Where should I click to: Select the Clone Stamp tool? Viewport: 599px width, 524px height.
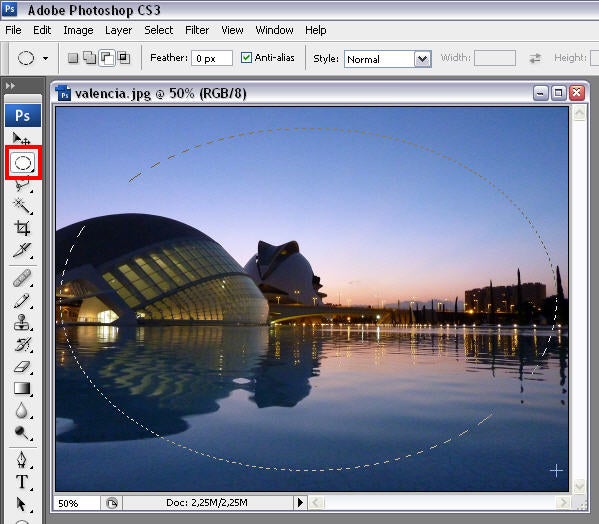(x=22, y=322)
